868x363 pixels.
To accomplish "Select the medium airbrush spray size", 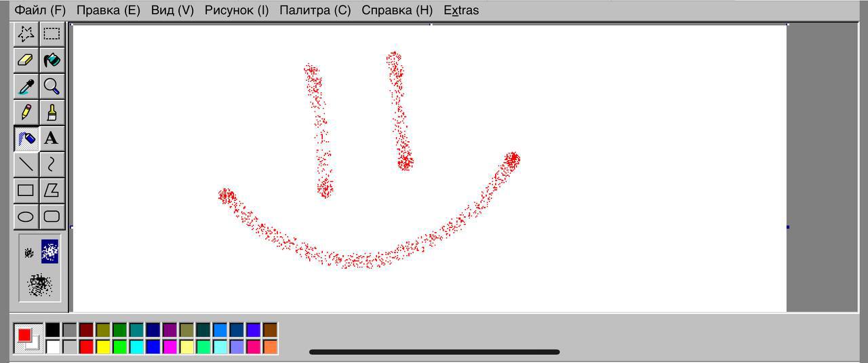I will 50,252.
